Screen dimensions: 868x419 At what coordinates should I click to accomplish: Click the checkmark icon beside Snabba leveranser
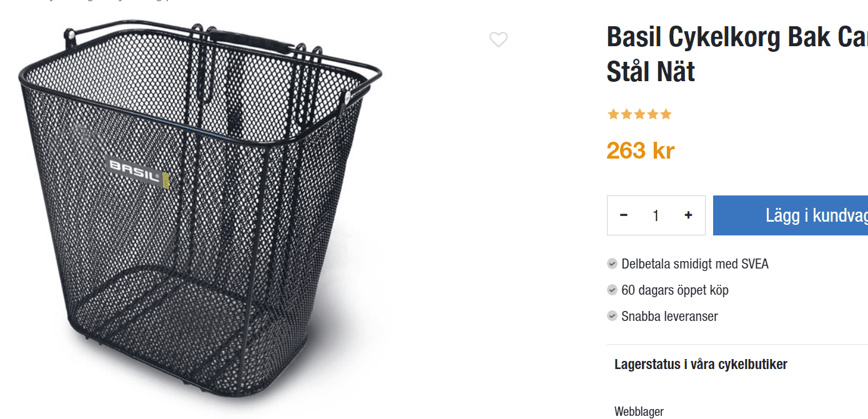(613, 316)
